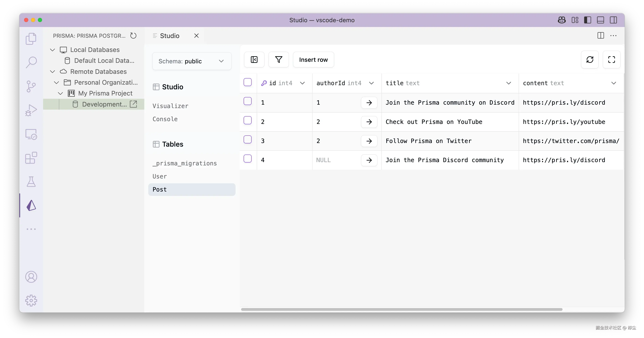Image resolution: width=644 pixels, height=338 pixels.
Task: Click the filter funnel icon
Action: point(278,60)
